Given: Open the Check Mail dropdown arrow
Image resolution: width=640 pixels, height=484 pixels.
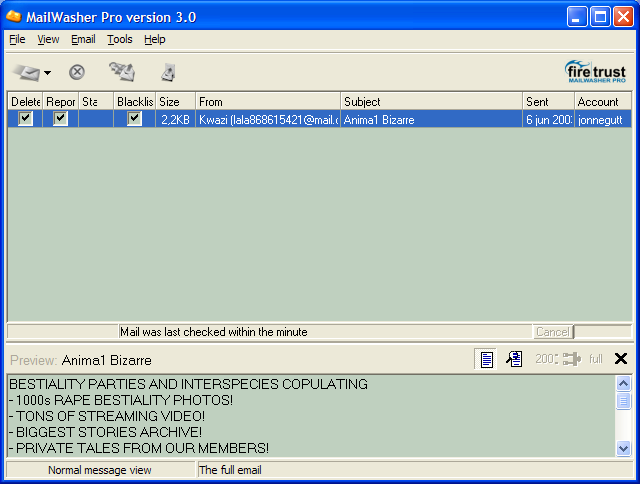Looking at the screenshot, I should (47, 73).
